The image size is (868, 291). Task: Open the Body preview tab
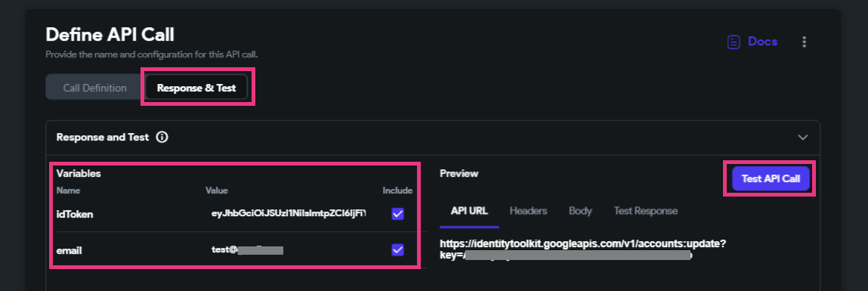coord(580,211)
